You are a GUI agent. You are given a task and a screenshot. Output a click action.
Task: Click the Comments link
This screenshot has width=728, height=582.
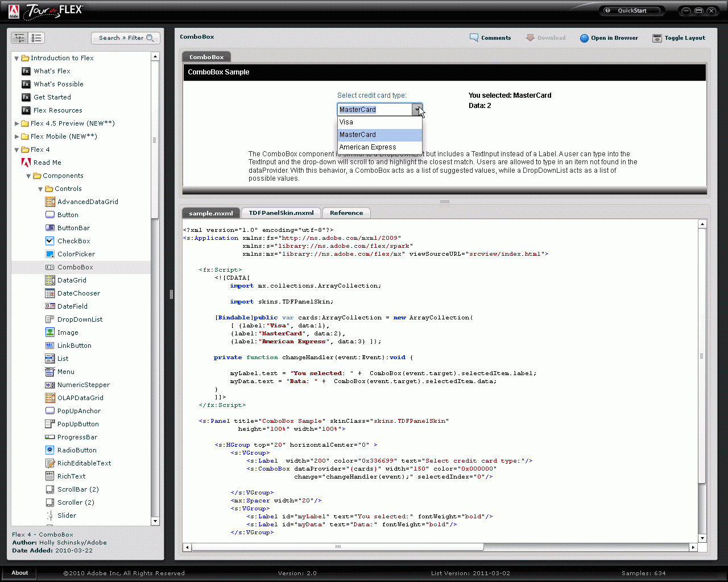[496, 38]
